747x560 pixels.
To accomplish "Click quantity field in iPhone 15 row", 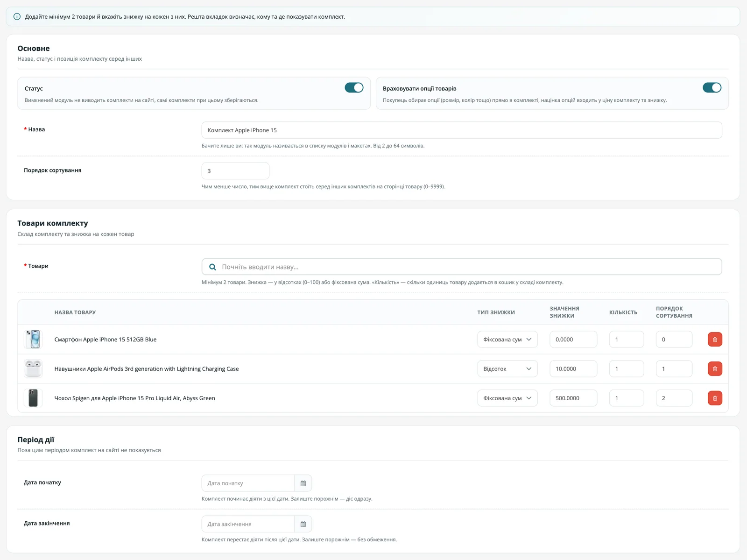I will tap(627, 340).
